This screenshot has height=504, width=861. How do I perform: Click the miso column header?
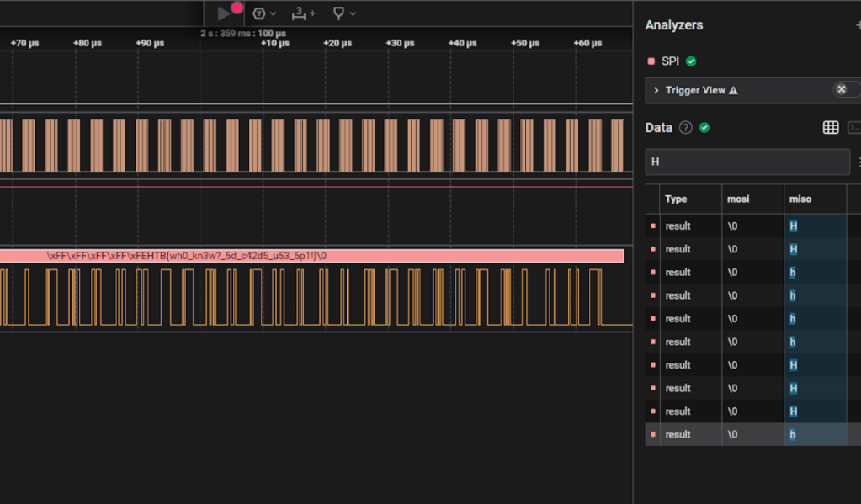click(800, 199)
